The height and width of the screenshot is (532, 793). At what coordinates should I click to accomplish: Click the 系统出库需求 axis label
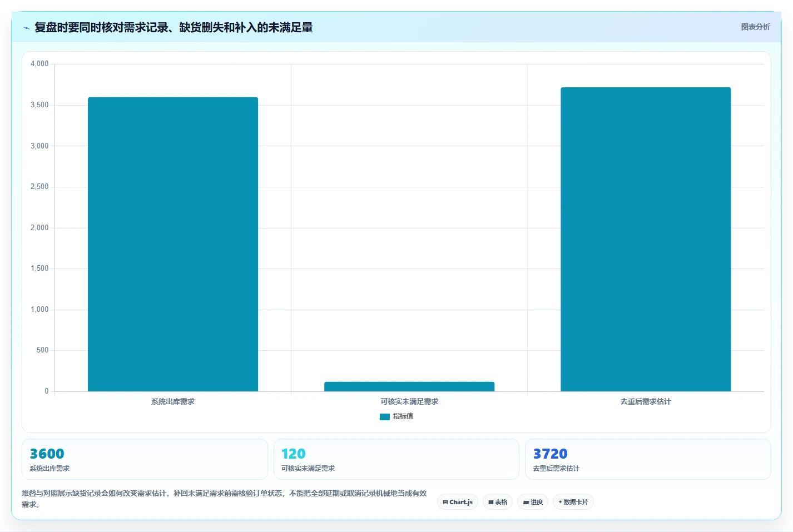pos(173,401)
